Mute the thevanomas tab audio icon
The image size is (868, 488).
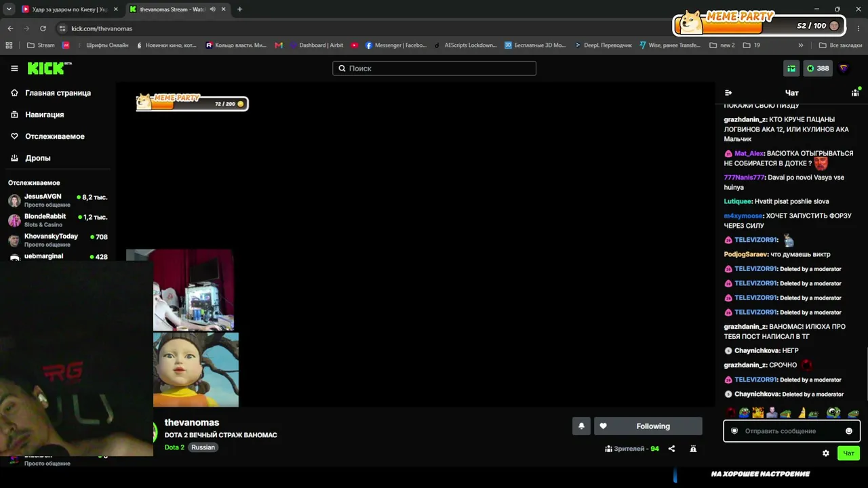[x=212, y=9]
